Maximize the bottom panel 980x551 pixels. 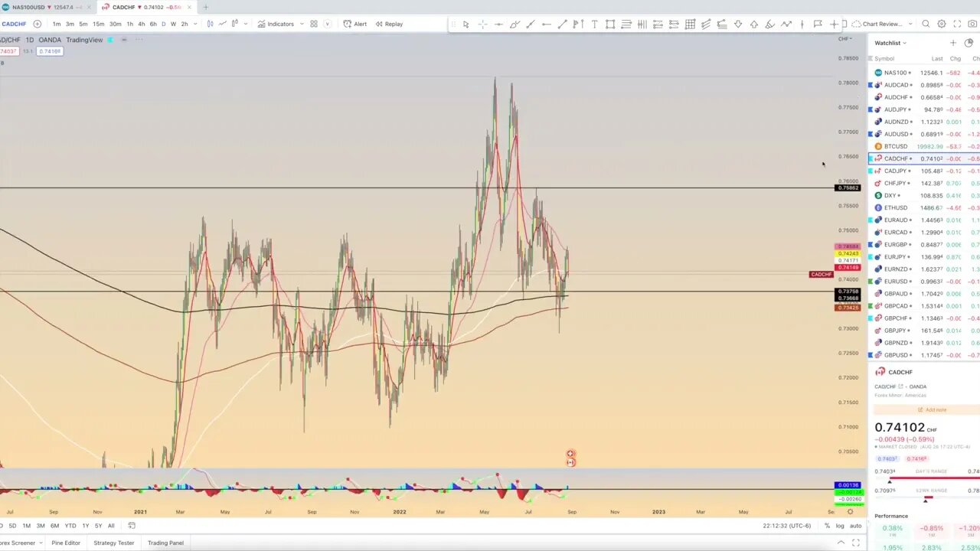pos(856,543)
